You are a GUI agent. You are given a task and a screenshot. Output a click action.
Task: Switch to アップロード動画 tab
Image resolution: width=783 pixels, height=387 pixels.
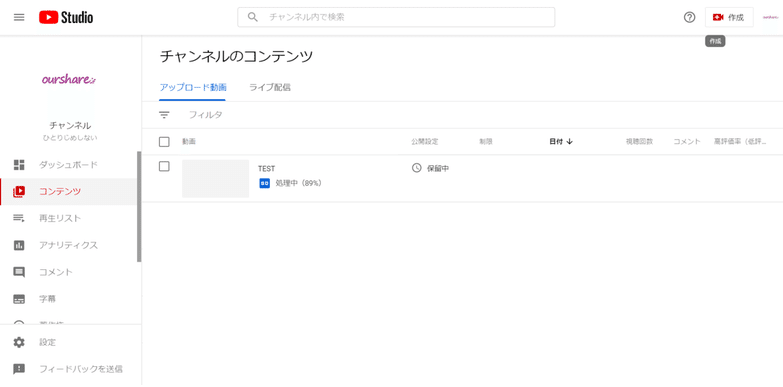click(193, 87)
